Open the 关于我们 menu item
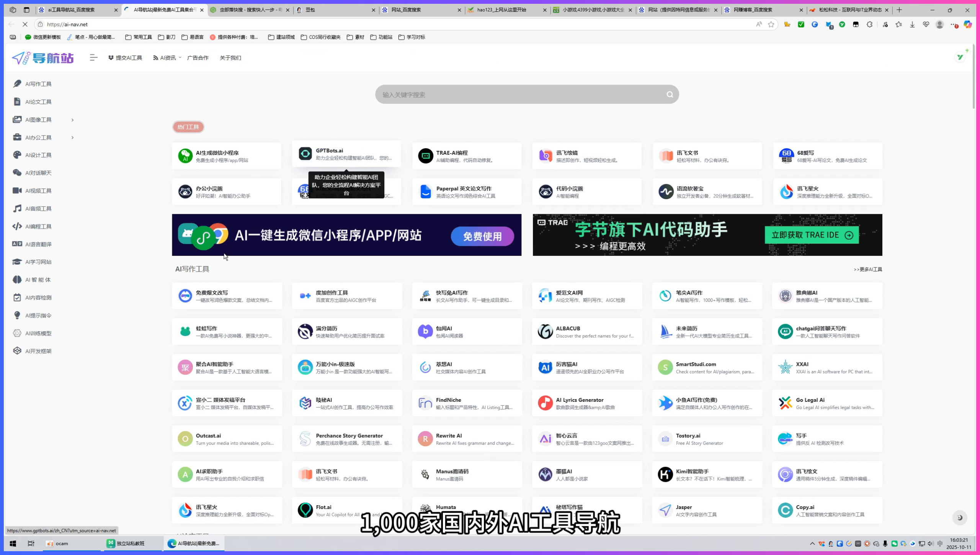Image resolution: width=980 pixels, height=555 pixels. point(230,58)
